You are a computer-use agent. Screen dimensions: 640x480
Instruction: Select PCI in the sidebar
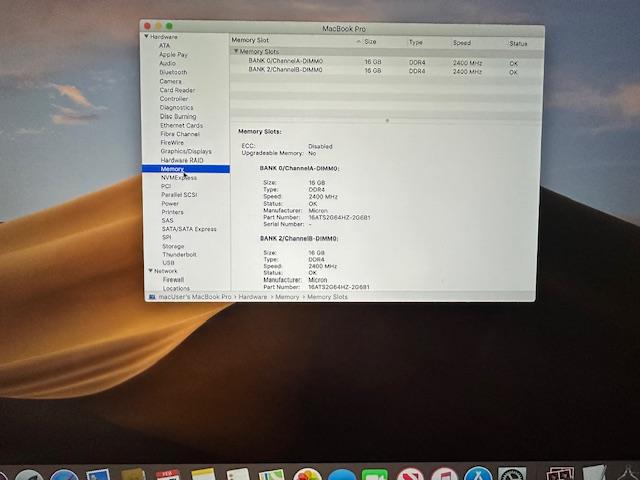click(x=166, y=186)
